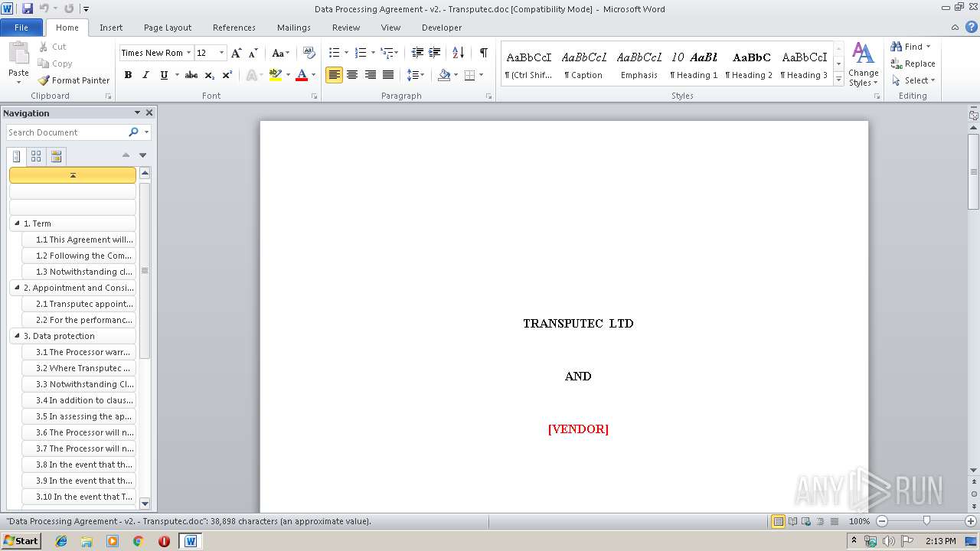Image resolution: width=980 pixels, height=551 pixels.
Task: Click the Multilevel List icon
Action: [x=387, y=53]
